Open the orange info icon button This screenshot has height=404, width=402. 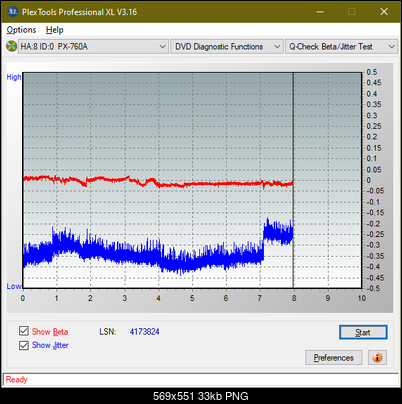(x=377, y=358)
